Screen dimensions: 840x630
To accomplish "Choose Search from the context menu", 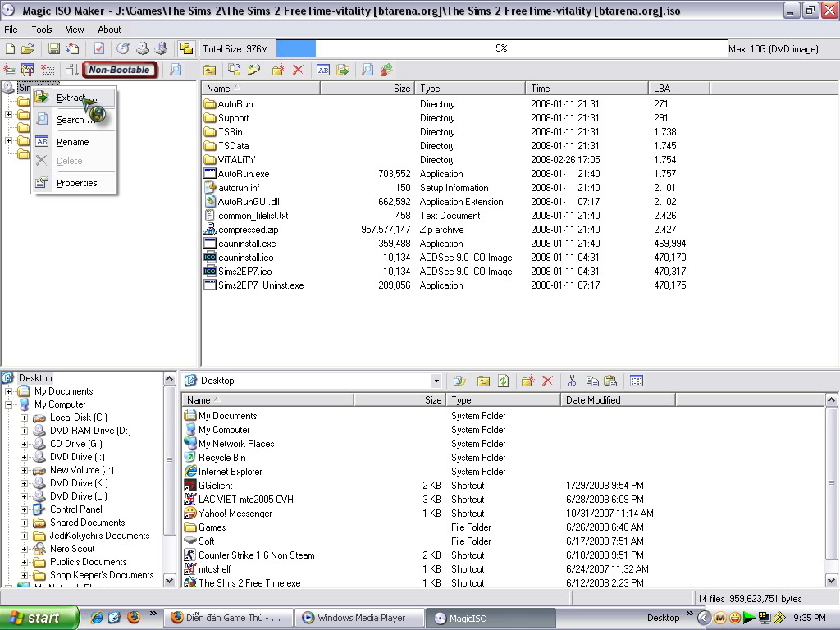I will pos(74,120).
